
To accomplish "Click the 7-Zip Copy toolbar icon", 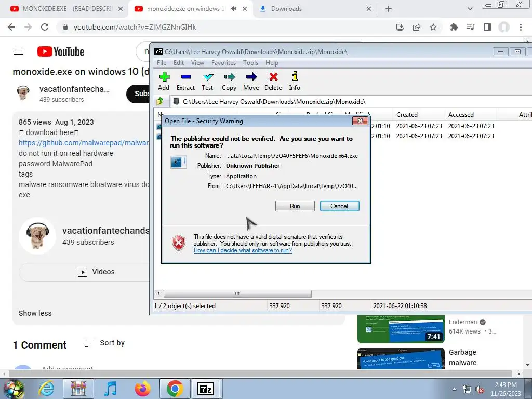I will 229,81.
